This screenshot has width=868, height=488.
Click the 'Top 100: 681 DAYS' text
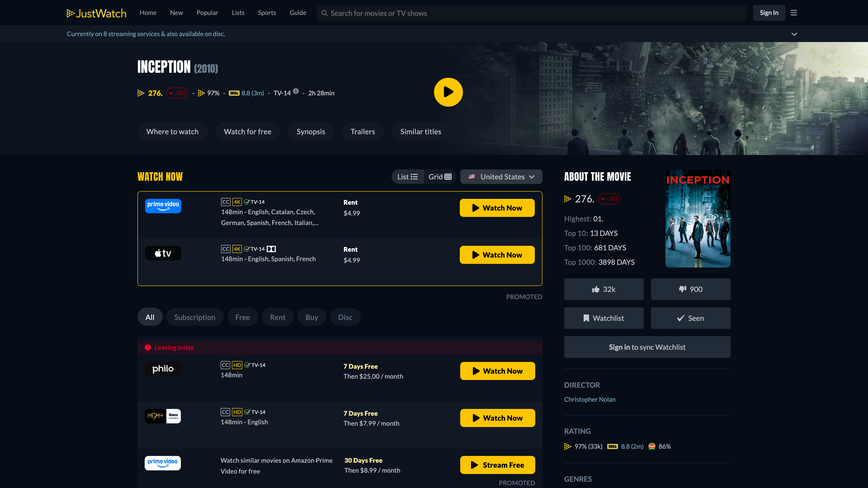pyautogui.click(x=595, y=248)
